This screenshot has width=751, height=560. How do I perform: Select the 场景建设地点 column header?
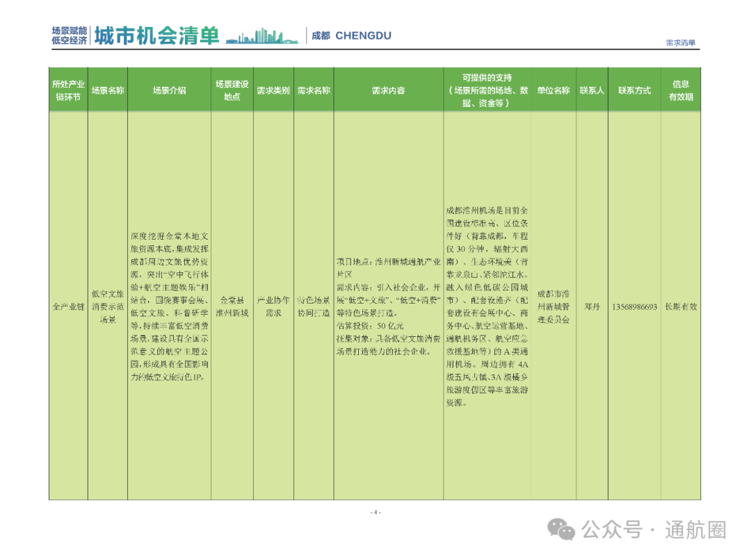[x=232, y=90]
